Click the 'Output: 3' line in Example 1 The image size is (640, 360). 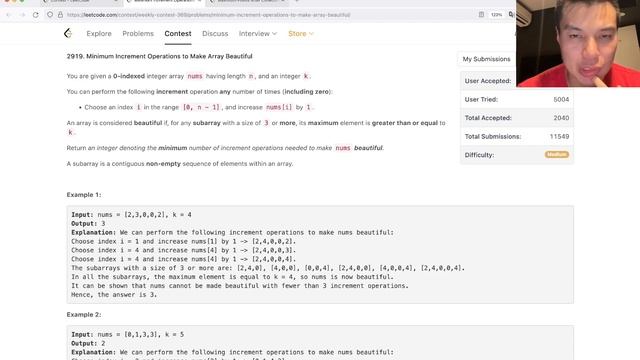pos(88,224)
